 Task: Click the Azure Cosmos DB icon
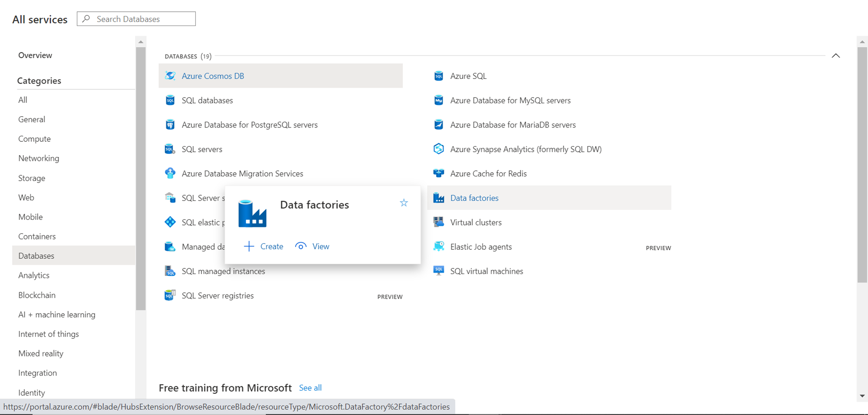tap(170, 76)
